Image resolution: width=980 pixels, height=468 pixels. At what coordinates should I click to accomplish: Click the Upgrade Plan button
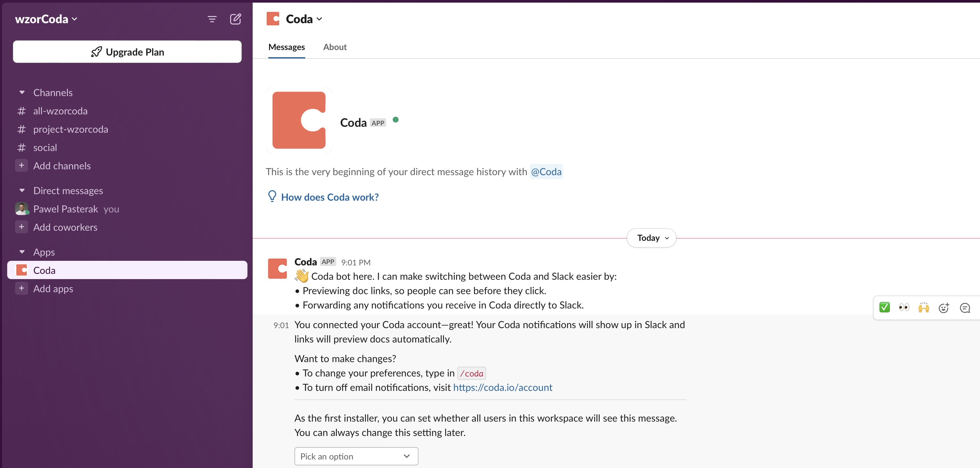pyautogui.click(x=127, y=52)
